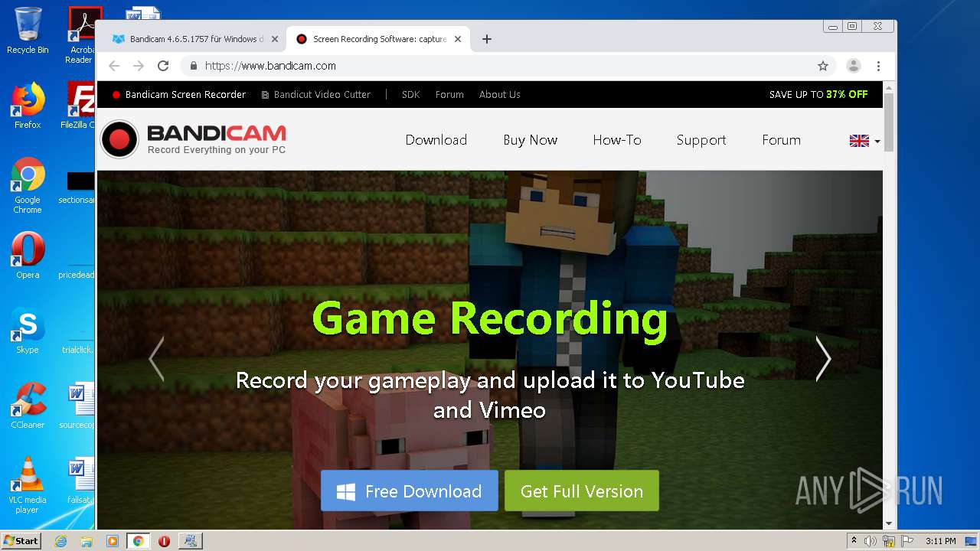Viewport: 980px width, 551px height.
Task: Open Support in navigation
Action: click(701, 140)
